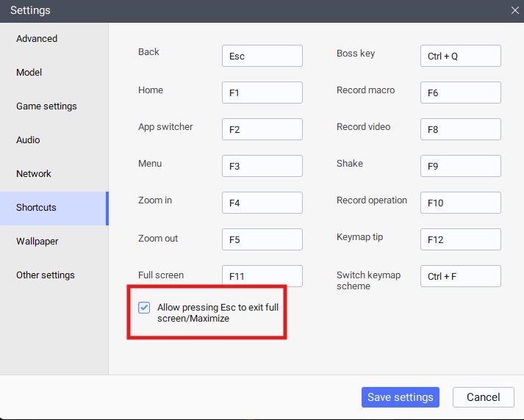This screenshot has height=420, width=524.
Task: Edit the Record macro shortcut field (F6)
Action: pos(461,93)
